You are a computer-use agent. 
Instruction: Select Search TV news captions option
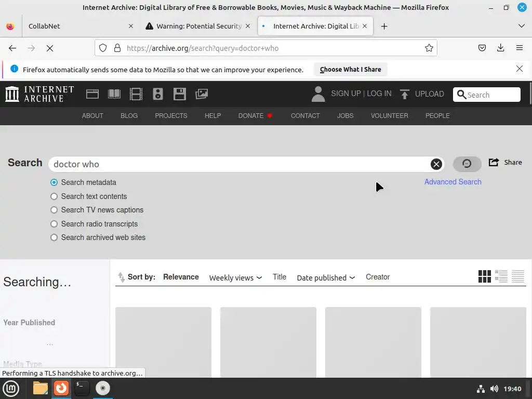pos(54,210)
